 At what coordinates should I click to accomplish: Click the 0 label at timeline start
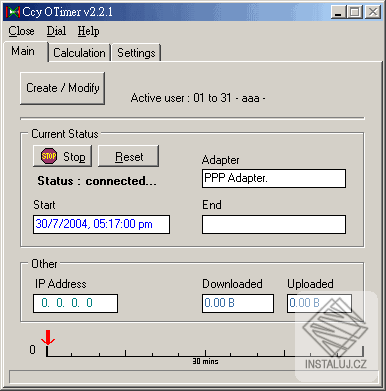tap(32, 350)
